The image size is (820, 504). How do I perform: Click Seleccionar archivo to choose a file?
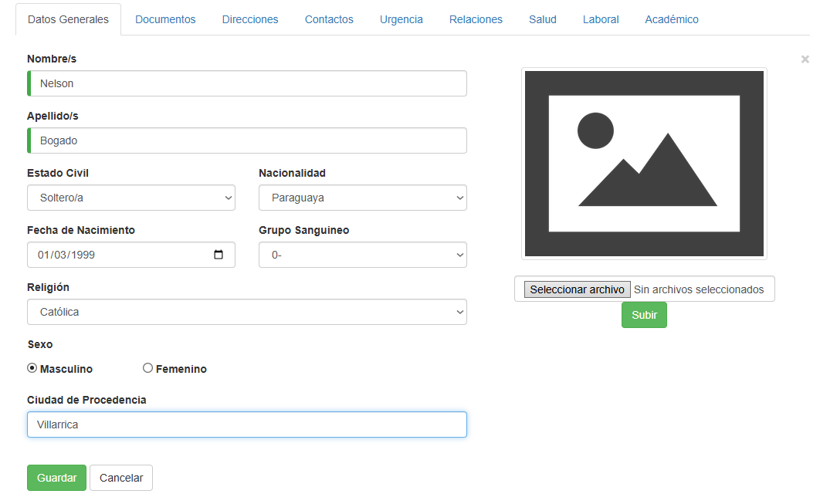pyautogui.click(x=577, y=289)
